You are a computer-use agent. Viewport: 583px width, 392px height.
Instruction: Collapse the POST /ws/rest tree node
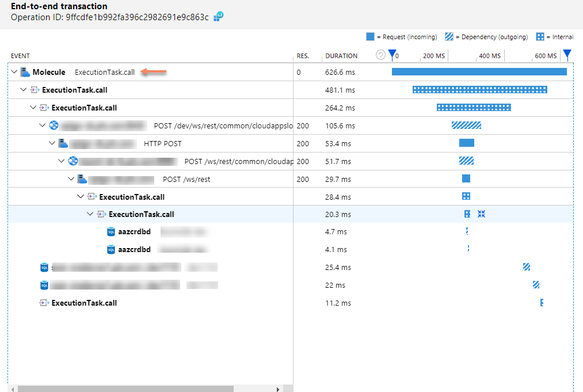pos(71,178)
